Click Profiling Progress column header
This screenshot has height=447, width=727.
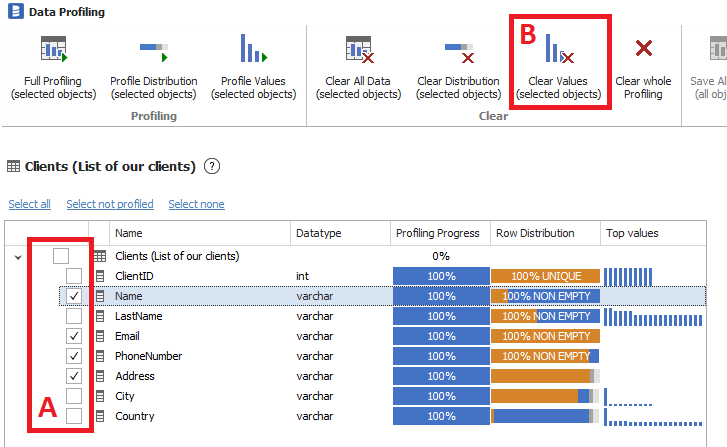pos(437,233)
